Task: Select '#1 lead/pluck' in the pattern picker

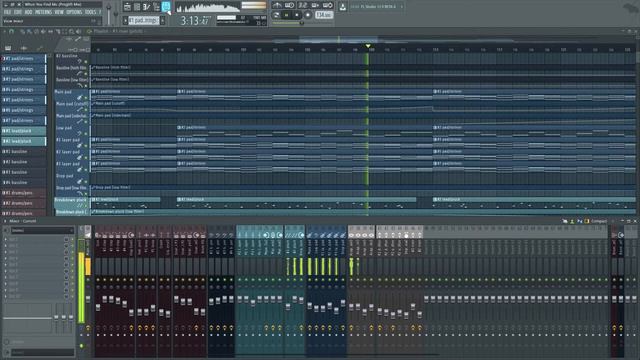Action: [x=23, y=131]
